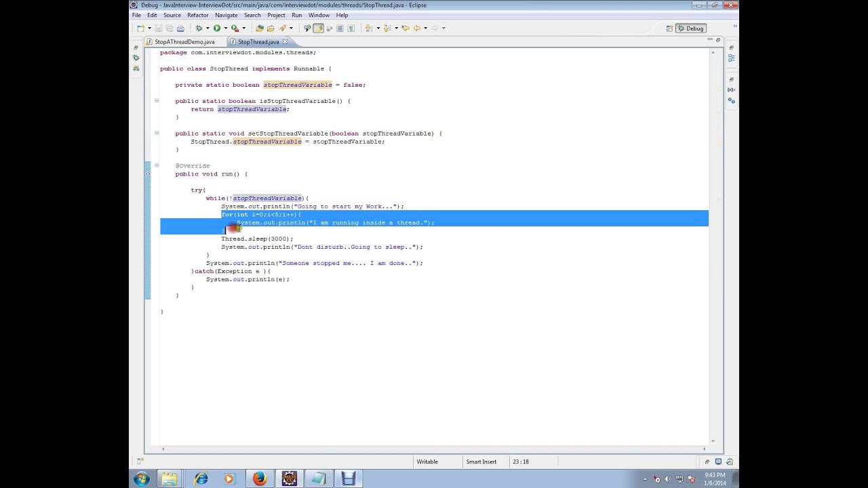Click the horizontal scrollbar right arrow
This screenshot has height=488, width=868.
point(705,449)
